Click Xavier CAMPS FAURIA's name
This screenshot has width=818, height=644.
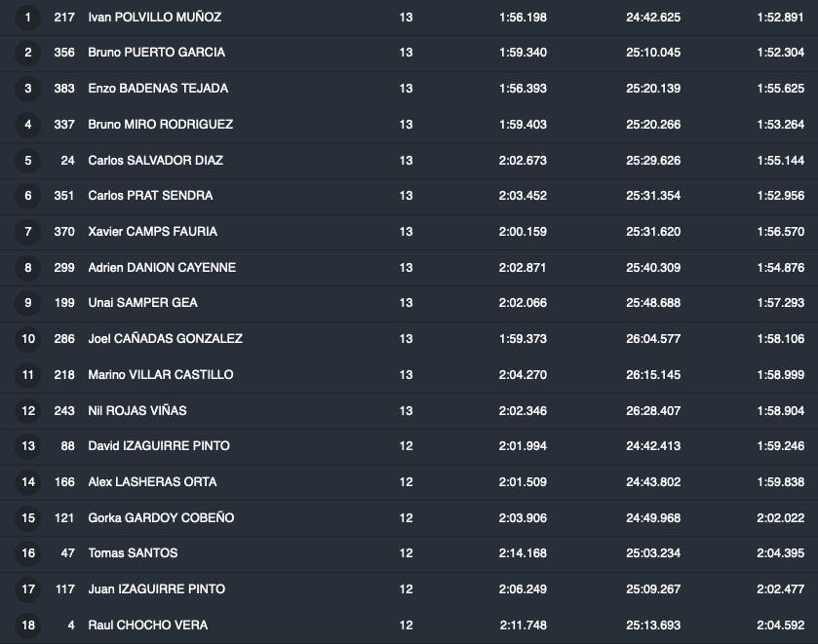pyautogui.click(x=152, y=232)
